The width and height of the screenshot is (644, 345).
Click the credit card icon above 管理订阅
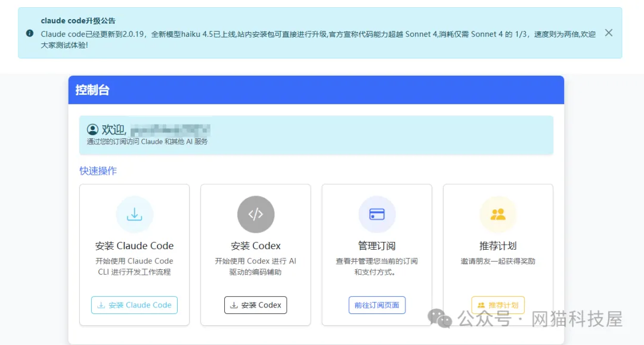pos(377,215)
